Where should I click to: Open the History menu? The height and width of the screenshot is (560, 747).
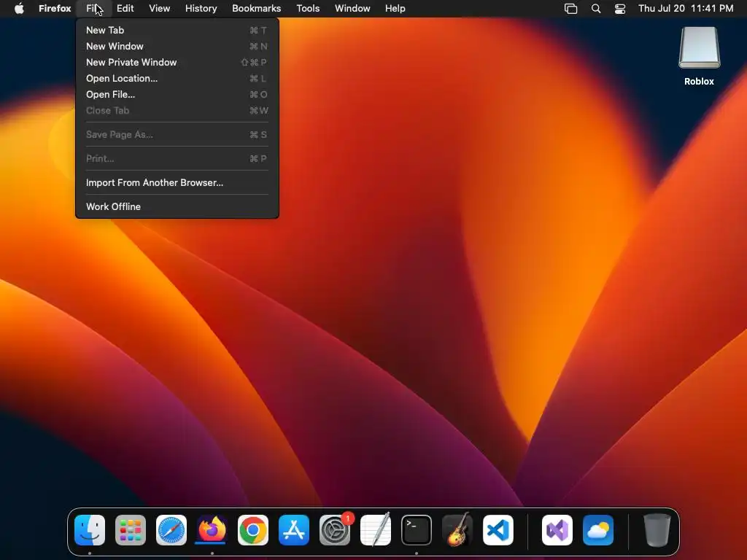coord(201,9)
